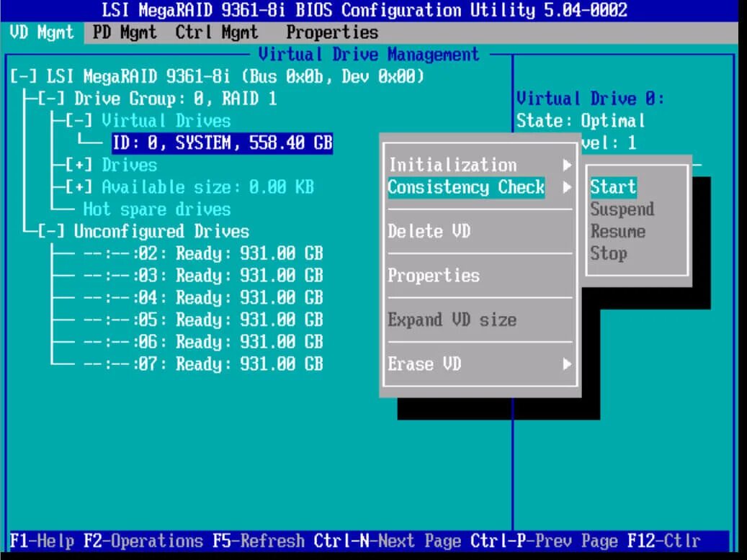Click the Virtual Drive 0: heading
Viewport: 747px width, 560px height.
point(590,99)
